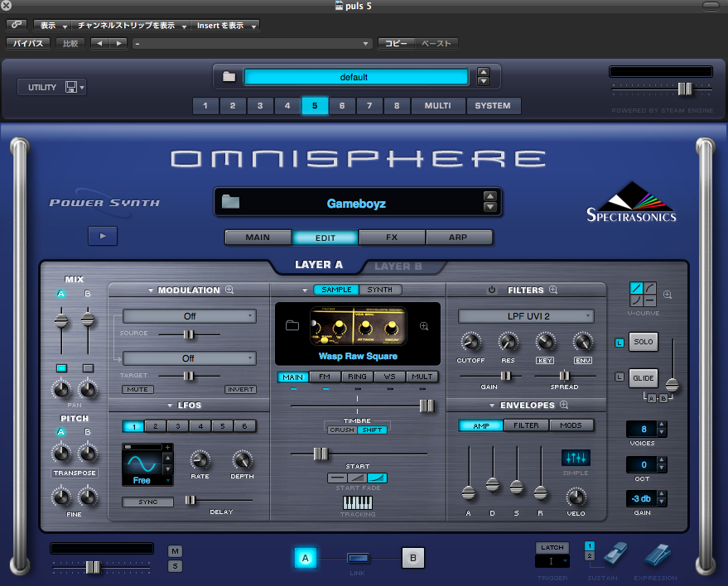This screenshot has width=728, height=586.
Task: Click the Wasp Raw Square soundsource image
Action: pyautogui.click(x=358, y=326)
